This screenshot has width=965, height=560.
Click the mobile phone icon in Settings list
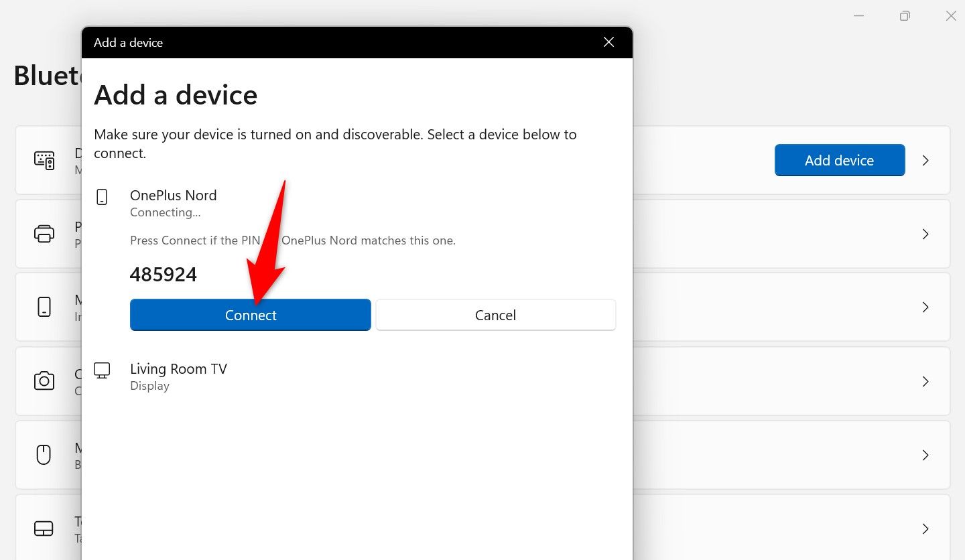point(44,307)
